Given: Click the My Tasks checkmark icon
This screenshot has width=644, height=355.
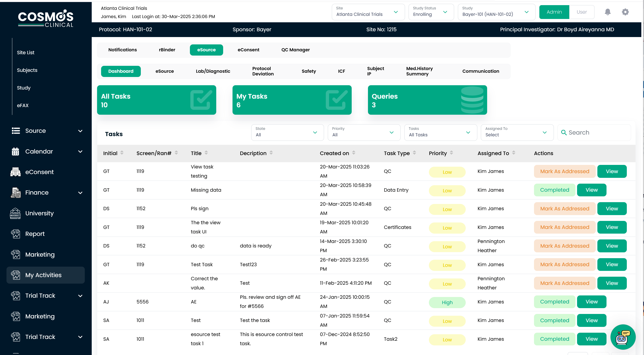Looking at the screenshot, I should pyautogui.click(x=337, y=100).
